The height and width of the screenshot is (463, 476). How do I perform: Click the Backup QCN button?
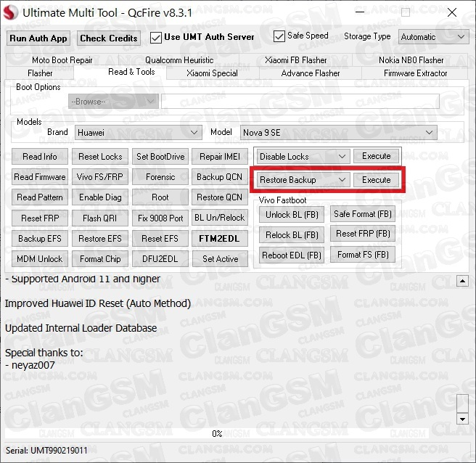[220, 177]
